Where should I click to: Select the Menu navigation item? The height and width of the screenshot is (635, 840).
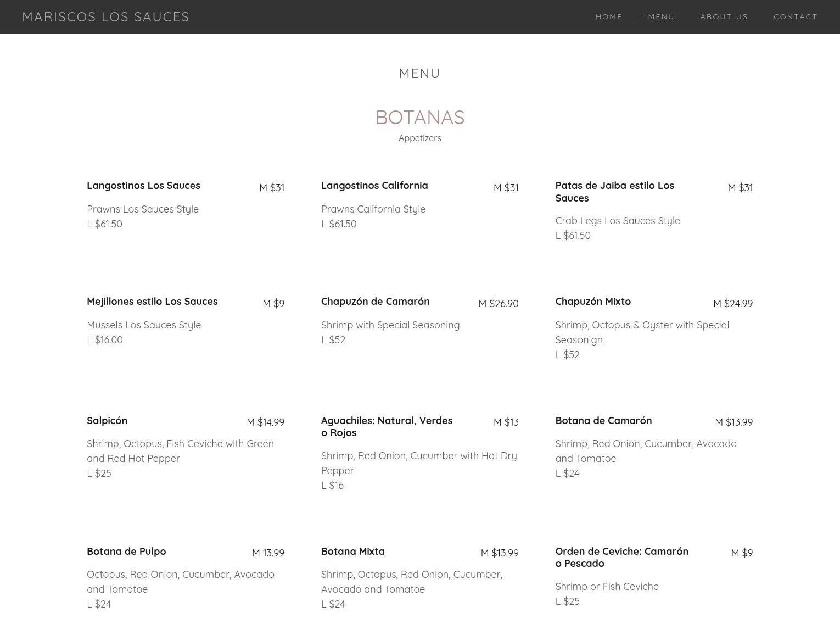coord(660,17)
